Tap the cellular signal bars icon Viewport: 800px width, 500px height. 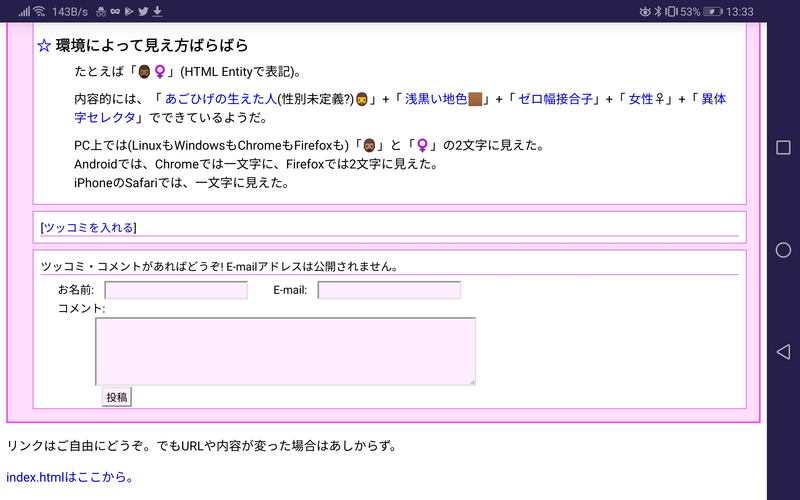24,11
